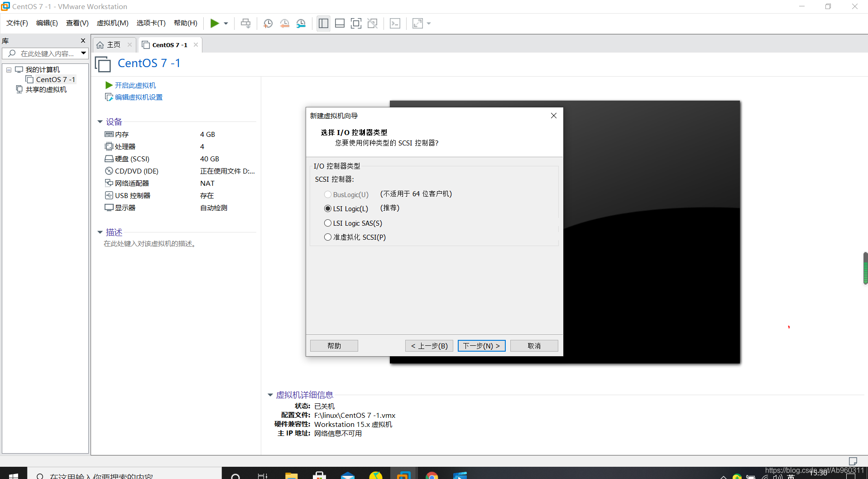Open snapshot manager via the clock-wrench icon
868x479 pixels.
pyautogui.click(x=301, y=23)
